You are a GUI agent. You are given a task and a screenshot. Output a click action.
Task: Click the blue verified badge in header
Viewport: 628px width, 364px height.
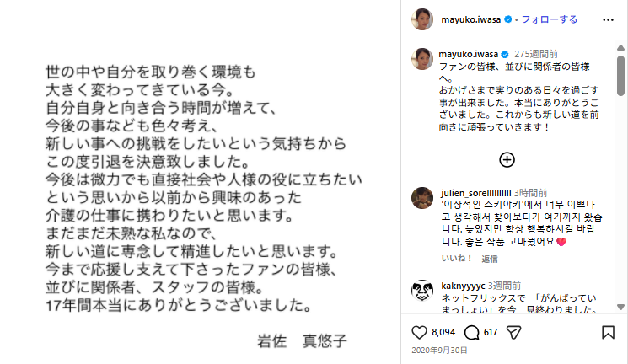click(507, 19)
